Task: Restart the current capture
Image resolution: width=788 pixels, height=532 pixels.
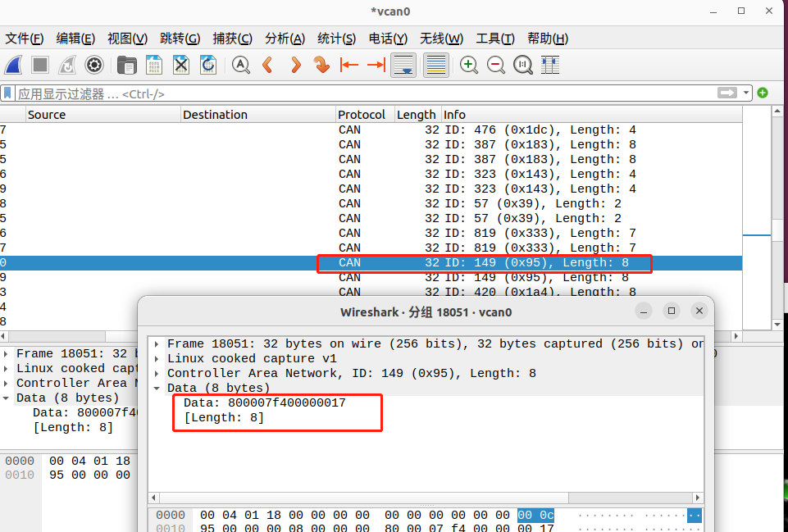Action: [x=67, y=66]
